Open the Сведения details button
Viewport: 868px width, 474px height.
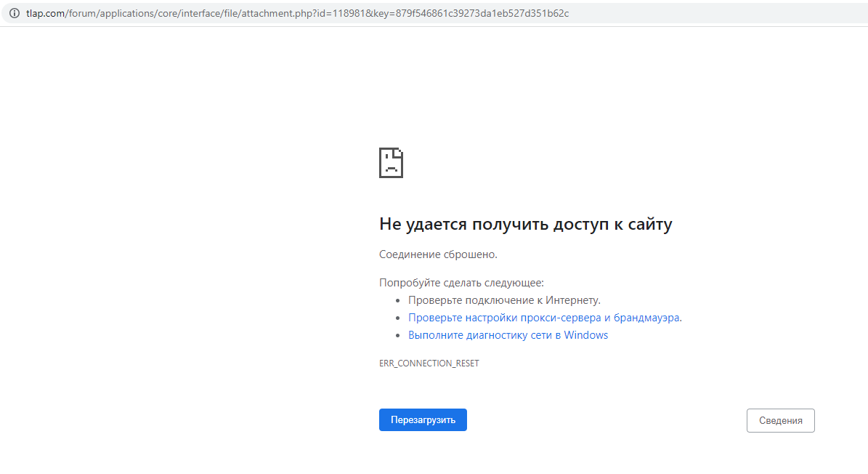point(781,420)
